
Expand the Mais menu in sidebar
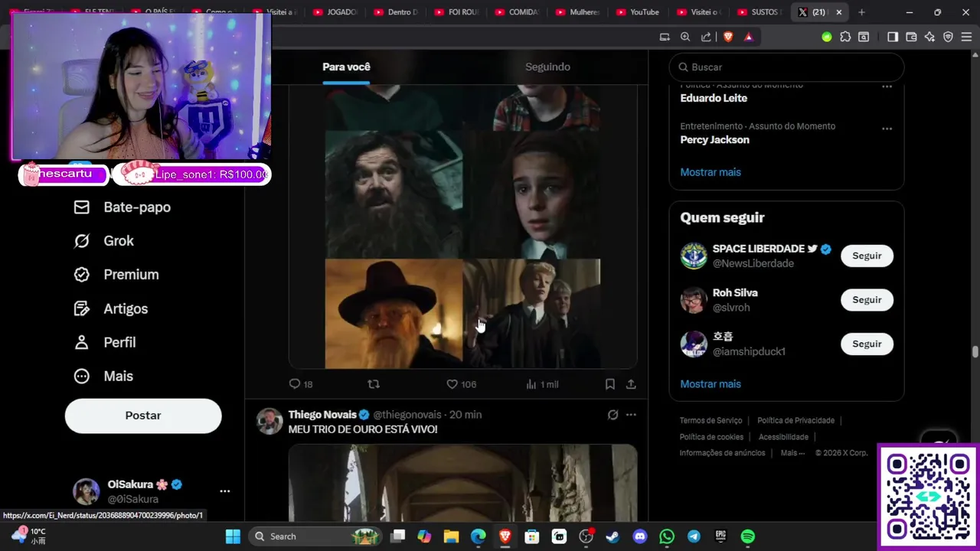[x=103, y=376]
